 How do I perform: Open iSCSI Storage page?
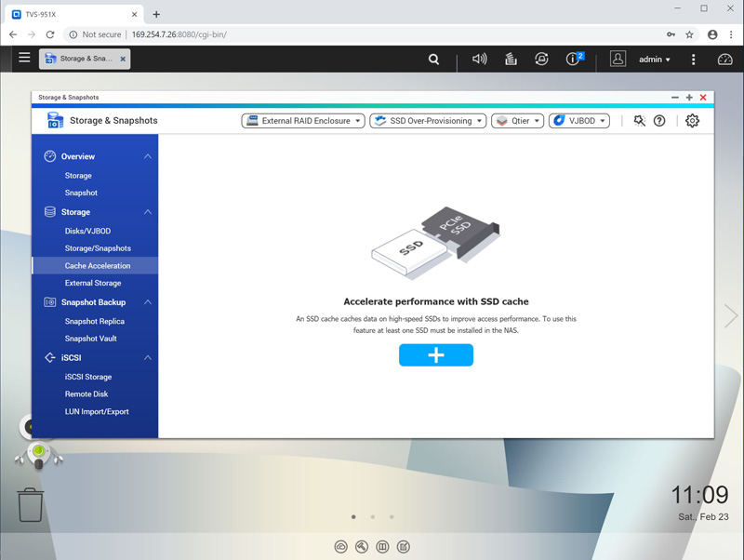coord(88,377)
